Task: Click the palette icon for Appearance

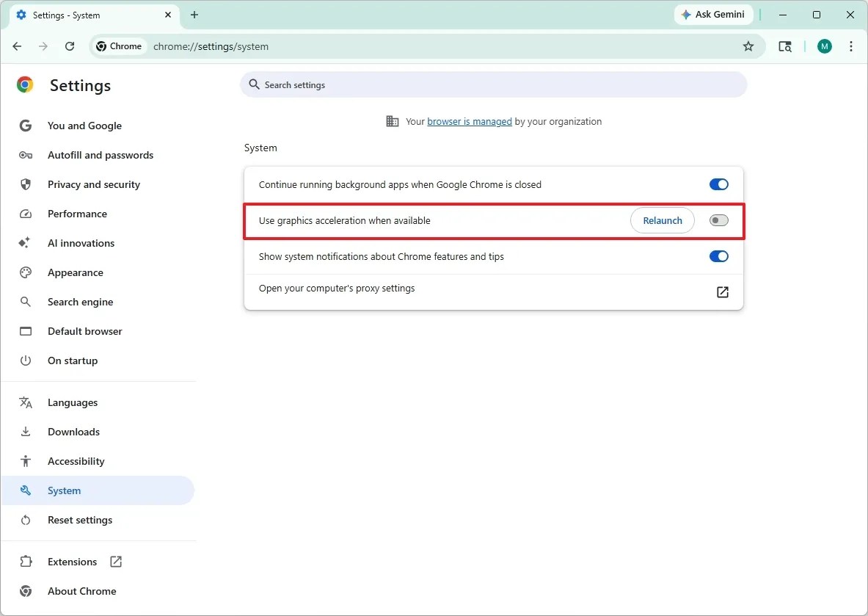Action: [x=26, y=272]
